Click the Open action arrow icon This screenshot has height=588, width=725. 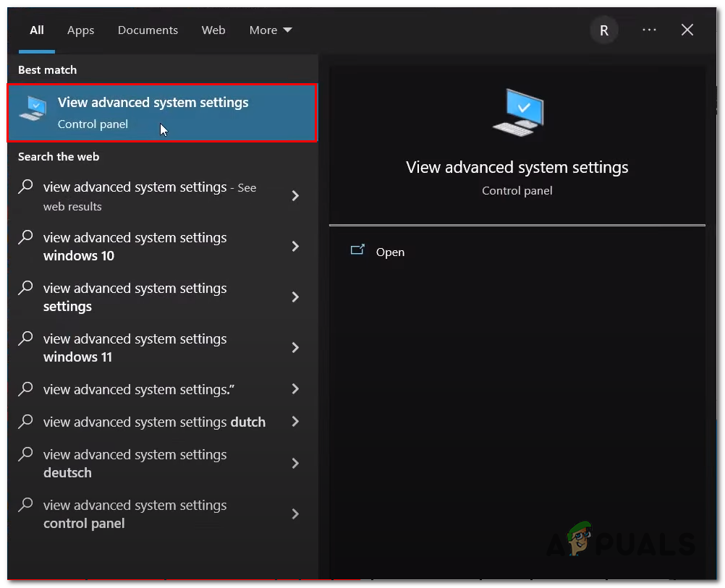pos(358,249)
